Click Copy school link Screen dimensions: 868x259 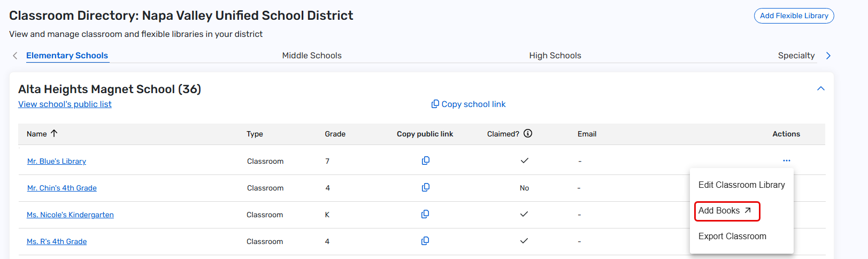468,104
